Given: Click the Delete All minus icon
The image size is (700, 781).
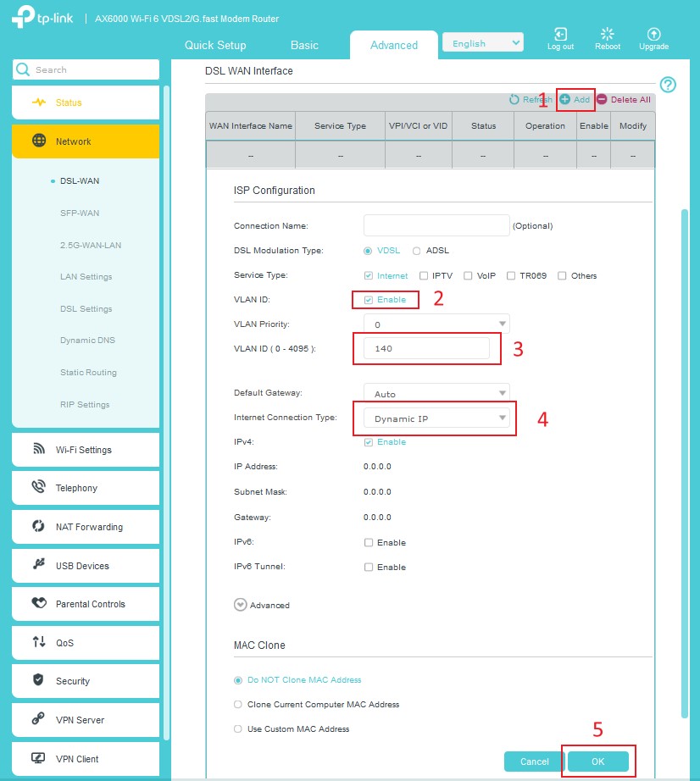Looking at the screenshot, I should coord(603,100).
